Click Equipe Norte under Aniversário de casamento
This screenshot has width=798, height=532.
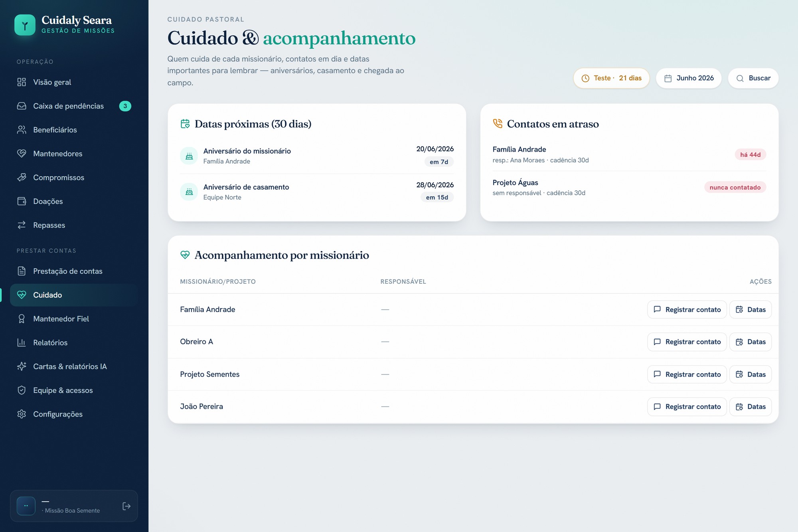pyautogui.click(x=222, y=198)
